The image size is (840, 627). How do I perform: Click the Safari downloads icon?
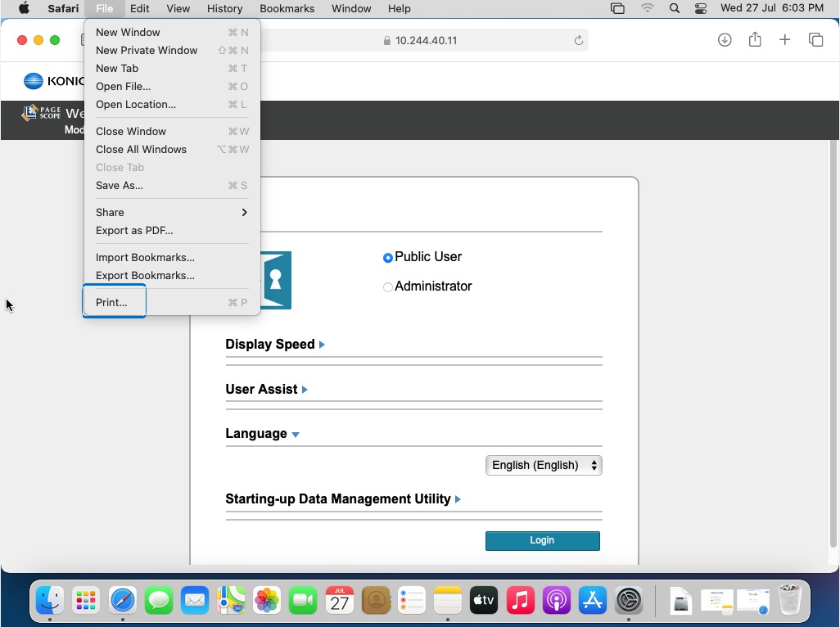tap(725, 40)
